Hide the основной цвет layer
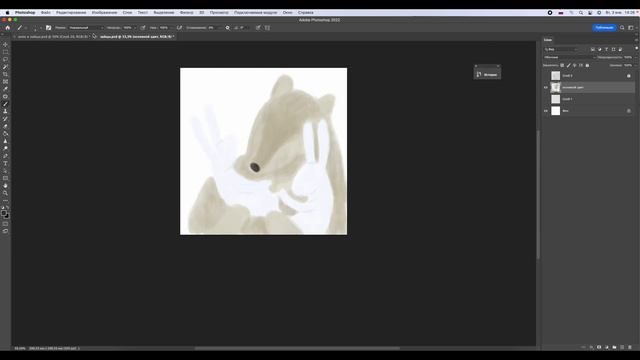Screen dimensions: 640x360 [x=546, y=87]
